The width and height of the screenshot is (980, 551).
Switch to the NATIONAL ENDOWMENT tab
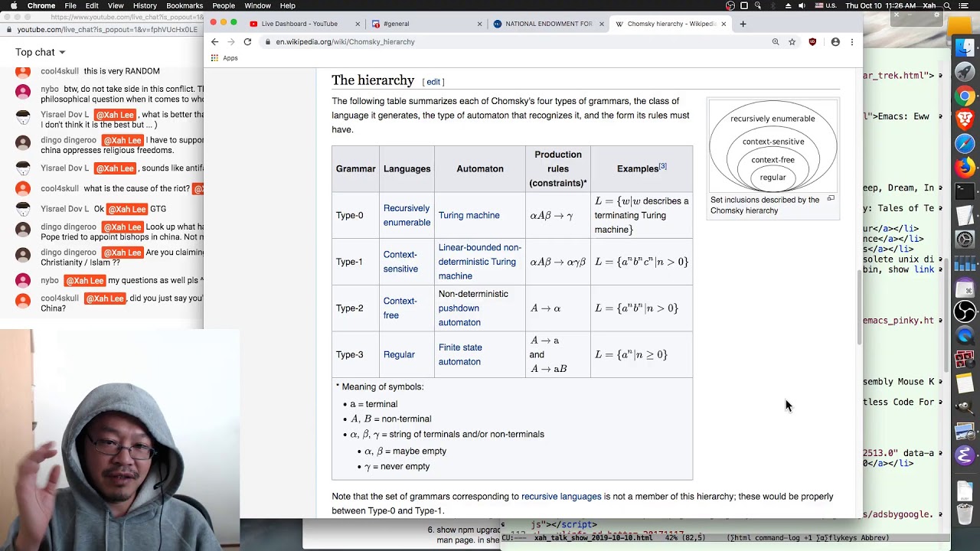[548, 24]
